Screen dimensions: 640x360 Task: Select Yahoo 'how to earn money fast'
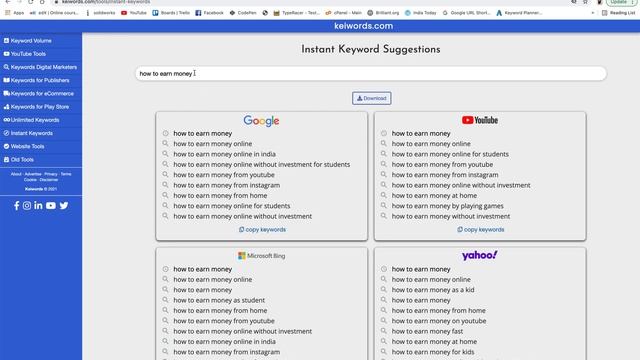(x=427, y=331)
